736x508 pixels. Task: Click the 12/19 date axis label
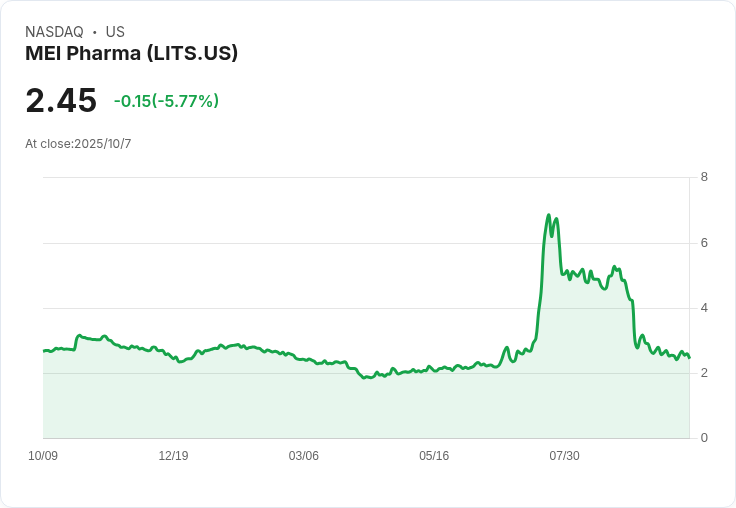173,455
